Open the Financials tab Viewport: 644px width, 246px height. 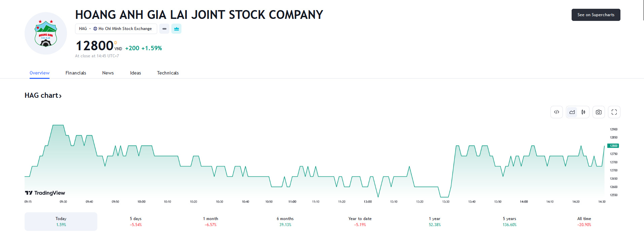tap(76, 73)
